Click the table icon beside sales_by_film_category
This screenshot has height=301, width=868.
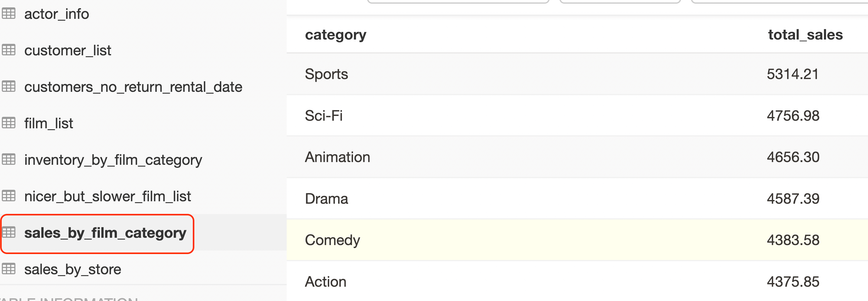coord(10,233)
